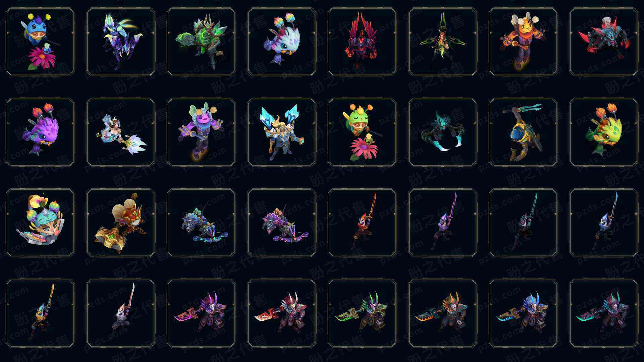Select the purple fluffy bird with orange flowers
This screenshot has height=362, width=644.
click(x=40, y=132)
